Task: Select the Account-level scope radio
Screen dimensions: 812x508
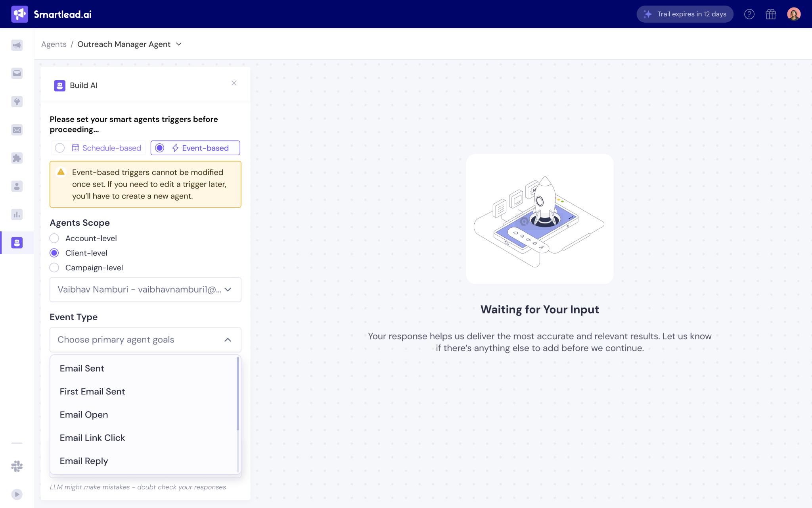Action: (54, 238)
